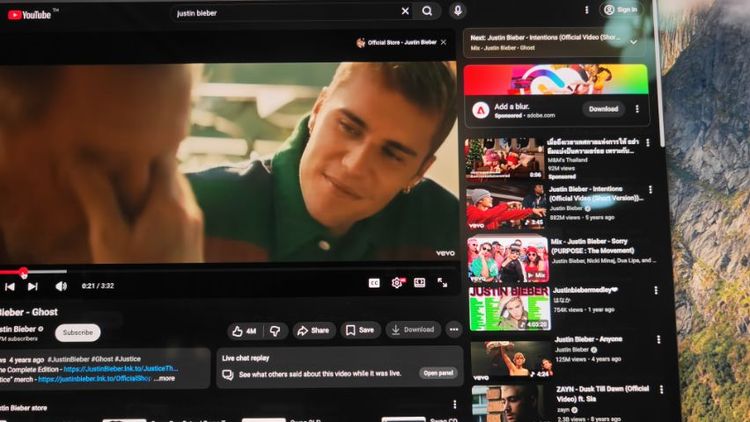The height and width of the screenshot is (422, 750).
Task: Open Official Store - Justin Bieber link
Action: pos(397,43)
